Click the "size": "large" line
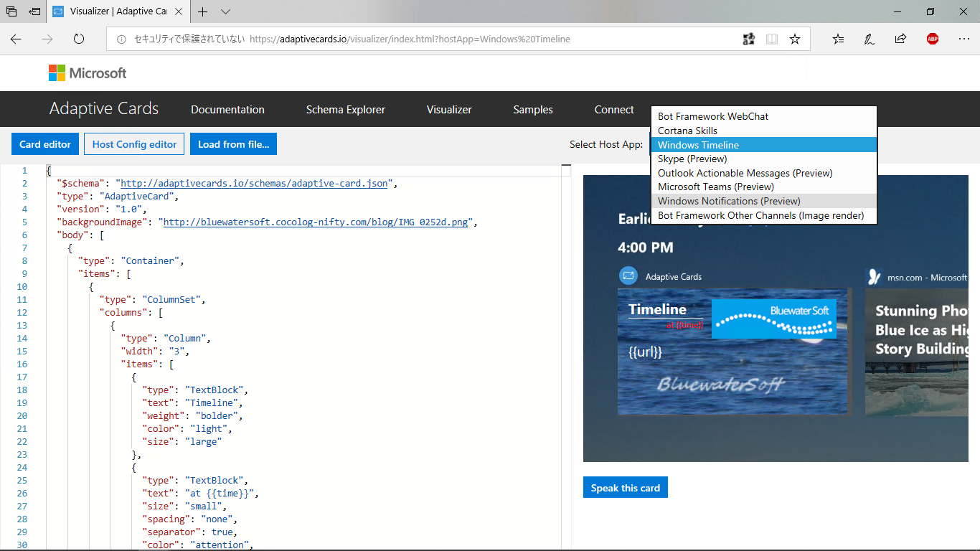This screenshot has height=551, width=980. (182, 441)
